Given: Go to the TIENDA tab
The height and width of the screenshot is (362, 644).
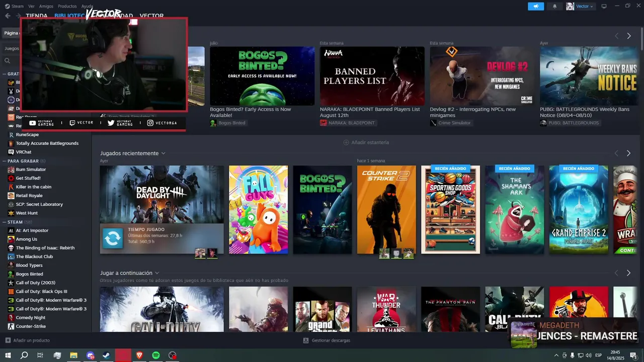Looking at the screenshot, I should [37, 16].
